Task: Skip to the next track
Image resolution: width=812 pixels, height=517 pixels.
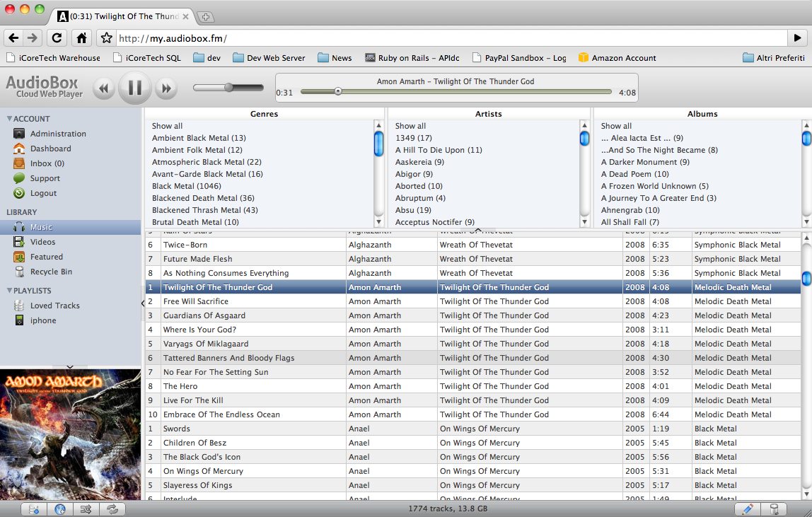Action: (x=166, y=88)
